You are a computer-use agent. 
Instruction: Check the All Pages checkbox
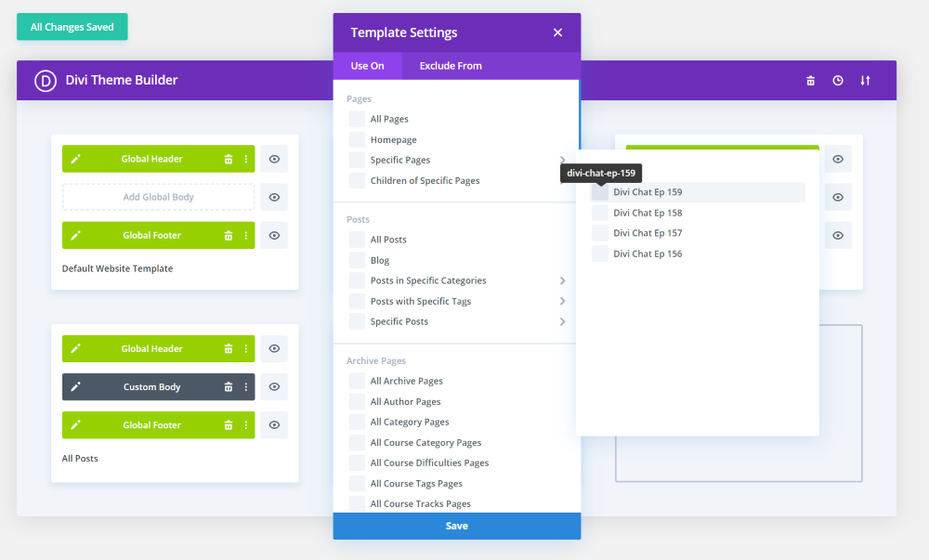pos(357,119)
